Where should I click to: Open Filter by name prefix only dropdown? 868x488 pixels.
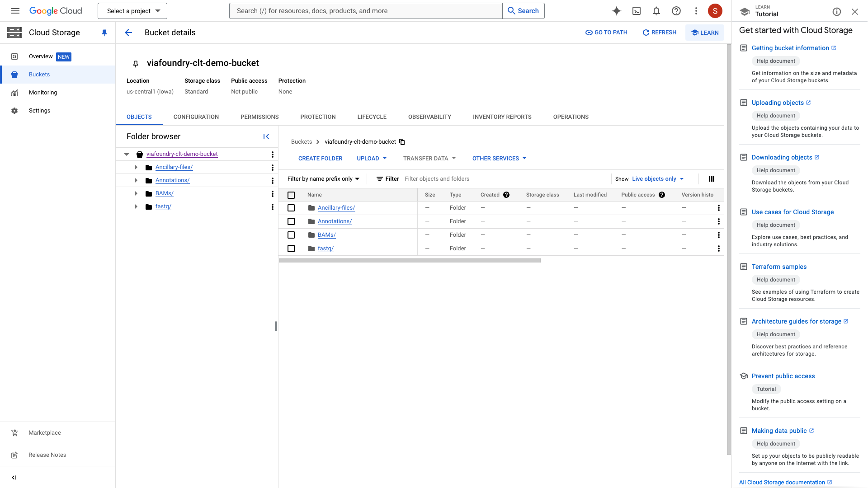(323, 179)
